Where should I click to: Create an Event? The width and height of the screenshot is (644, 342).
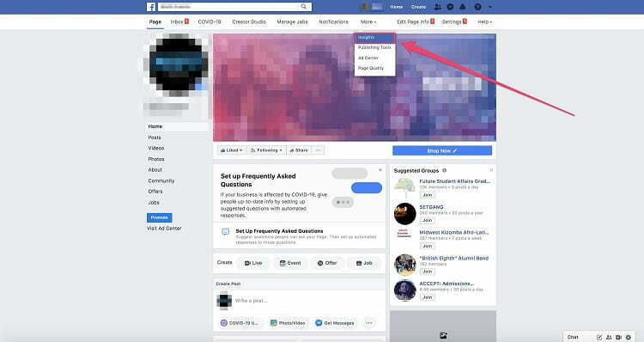click(x=290, y=263)
